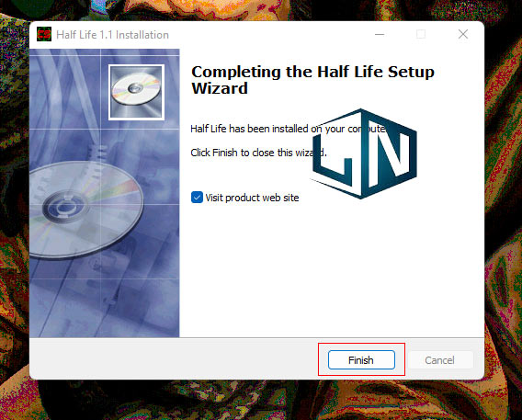Image resolution: width=522 pixels, height=420 pixels.
Task: Click the empty white area below the checkbox
Action: click(331, 269)
